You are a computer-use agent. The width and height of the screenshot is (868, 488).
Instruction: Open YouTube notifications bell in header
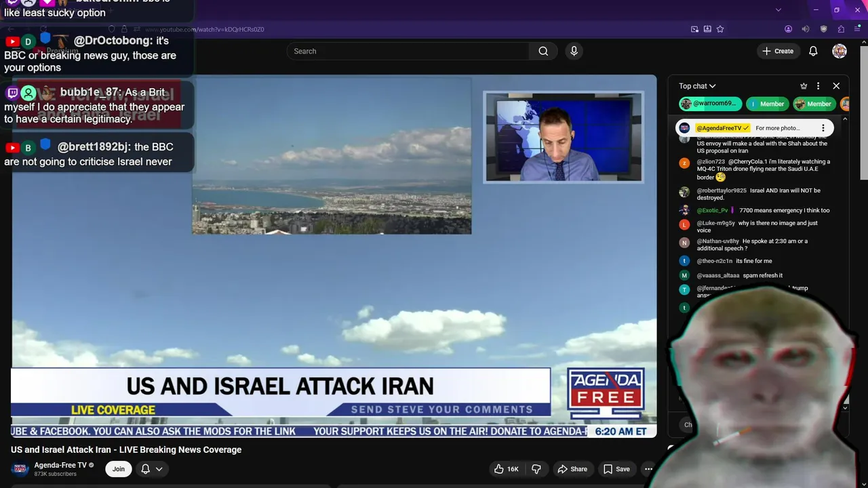[813, 51]
